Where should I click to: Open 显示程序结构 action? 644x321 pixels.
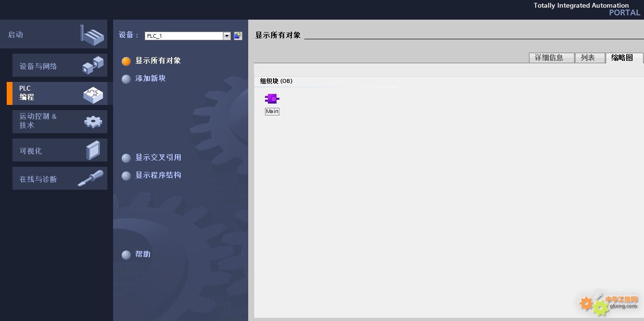click(x=158, y=175)
